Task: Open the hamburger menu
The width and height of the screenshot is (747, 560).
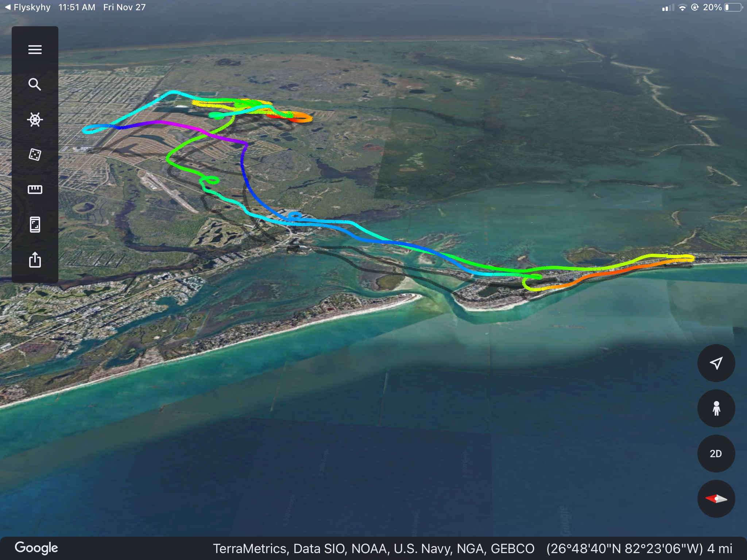Action: pyautogui.click(x=35, y=50)
